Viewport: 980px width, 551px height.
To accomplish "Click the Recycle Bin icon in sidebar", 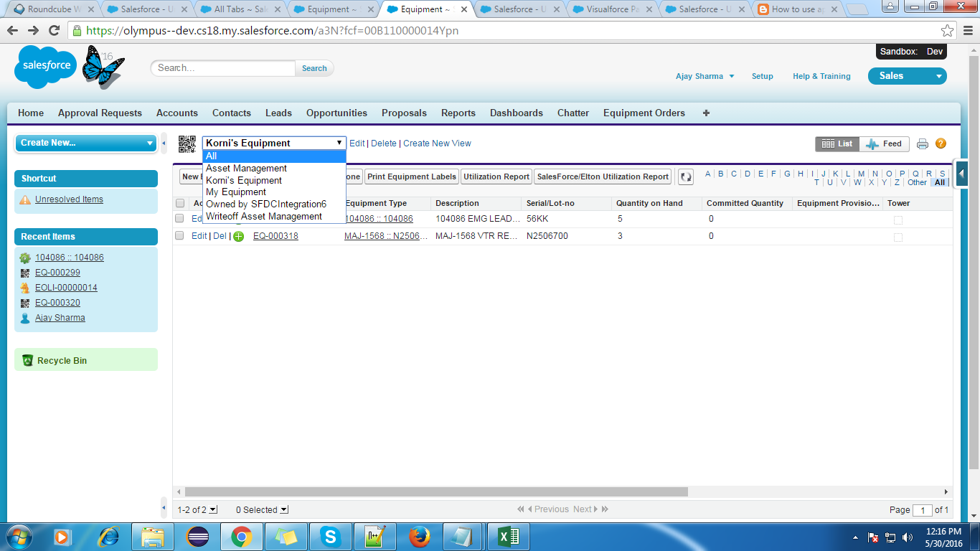I will click(x=27, y=360).
